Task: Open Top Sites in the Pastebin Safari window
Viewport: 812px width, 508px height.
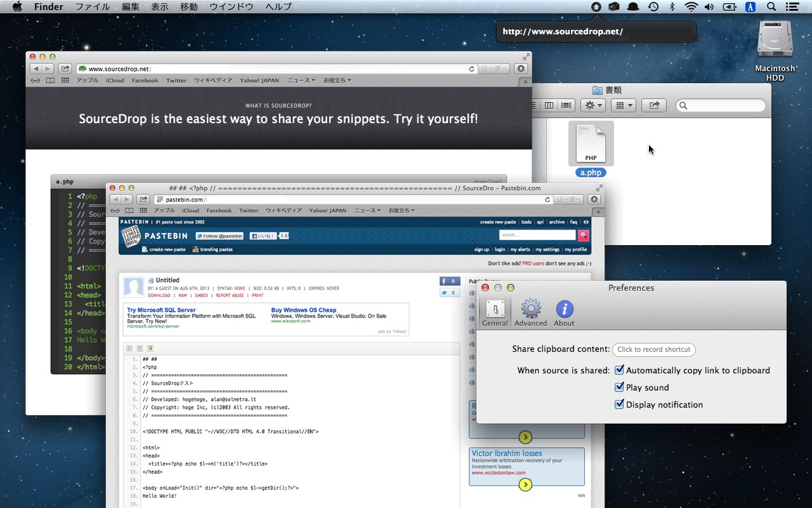Action: [144, 211]
